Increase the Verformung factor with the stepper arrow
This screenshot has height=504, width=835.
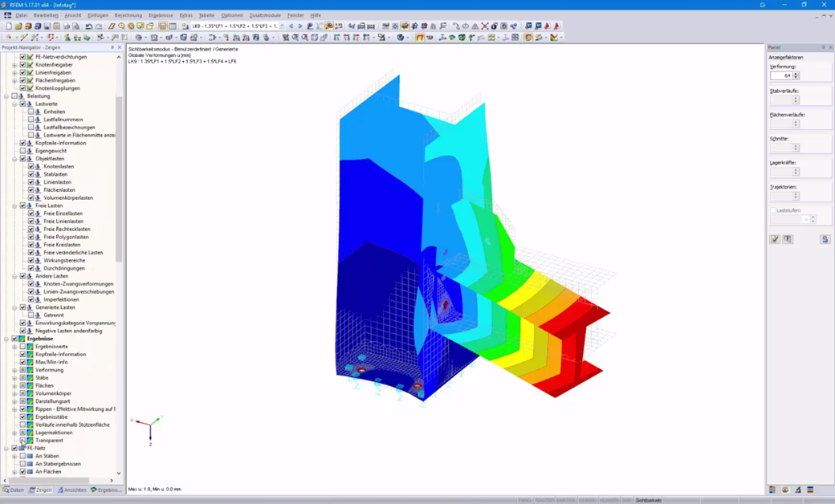pos(796,73)
